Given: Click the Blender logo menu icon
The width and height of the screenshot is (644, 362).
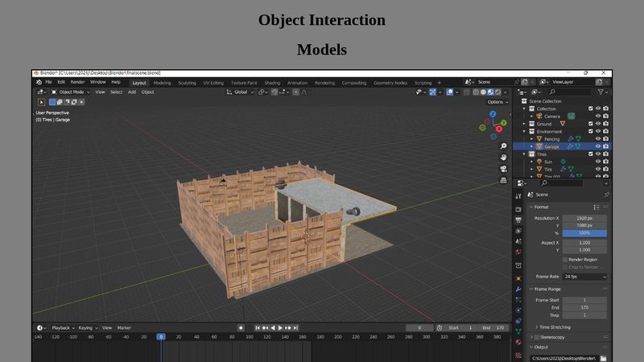Looking at the screenshot, I should click(39, 82).
